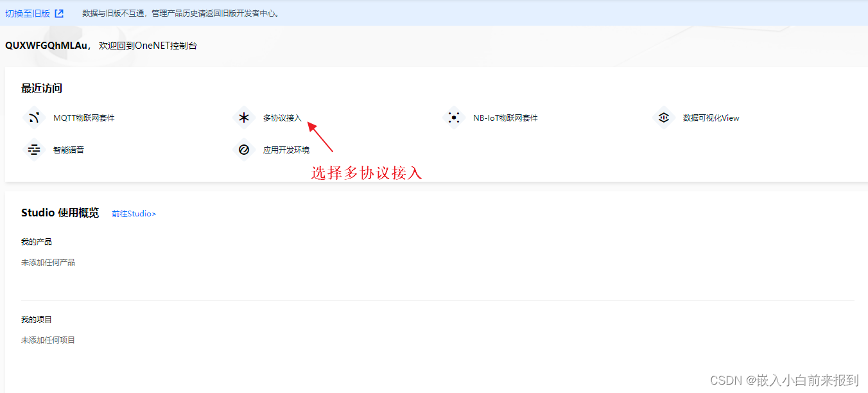This screenshot has width=868, height=393.
Task: Click the 我的产品 label
Action: (x=37, y=242)
